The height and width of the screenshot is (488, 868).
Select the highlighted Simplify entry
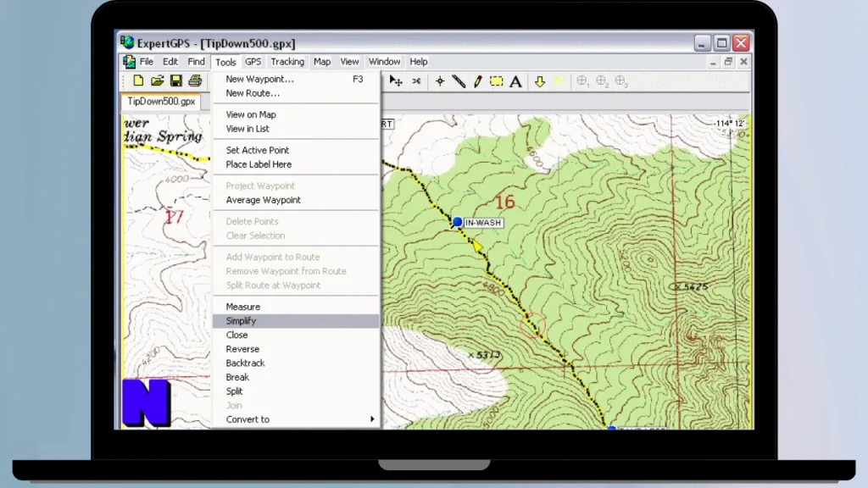click(x=296, y=321)
